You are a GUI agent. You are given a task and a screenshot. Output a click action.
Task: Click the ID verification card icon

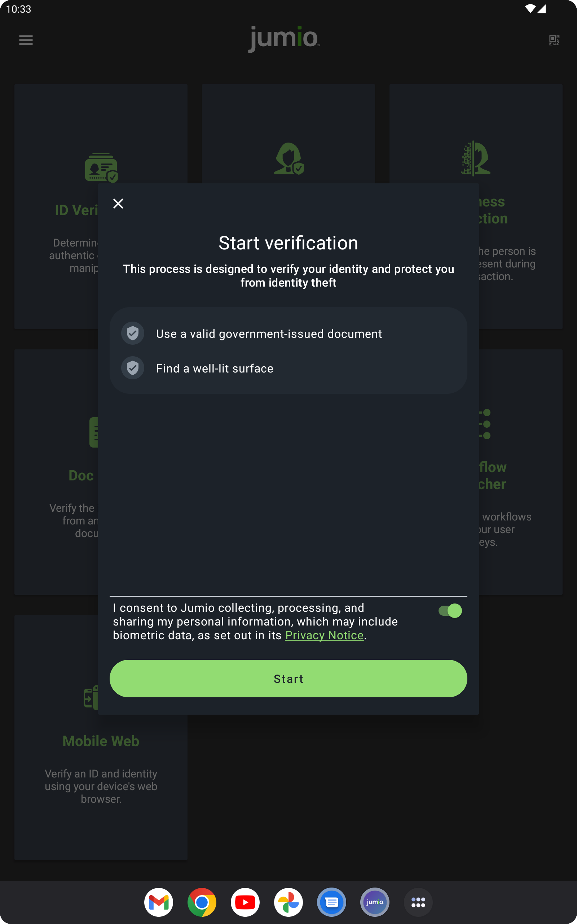pyautogui.click(x=101, y=167)
